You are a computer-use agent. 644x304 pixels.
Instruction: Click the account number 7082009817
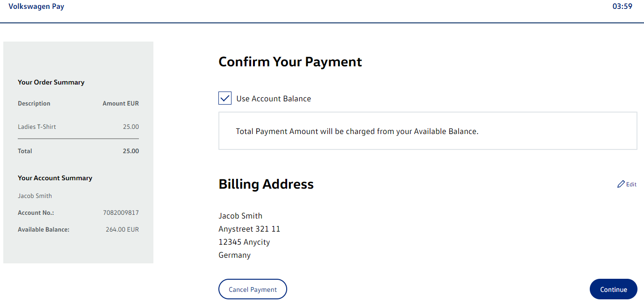[x=121, y=212]
